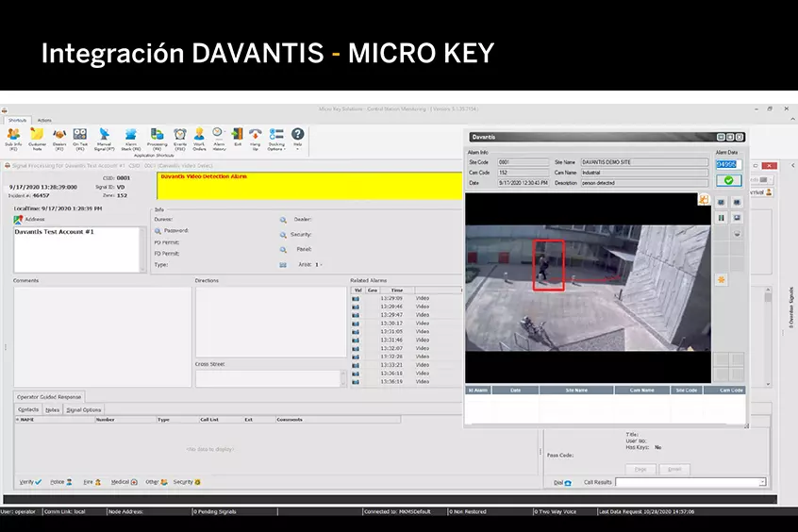
Task: Click the Cross Street text box
Action: coord(271,378)
